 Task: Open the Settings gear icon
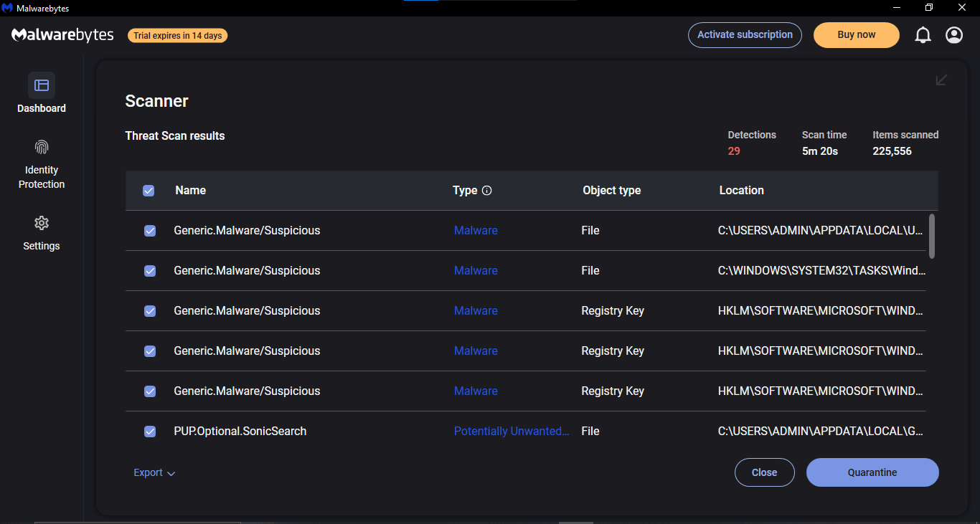[42, 223]
